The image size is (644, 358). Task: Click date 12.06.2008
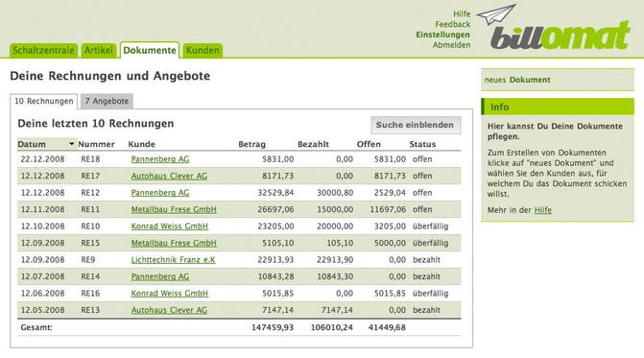point(43,293)
